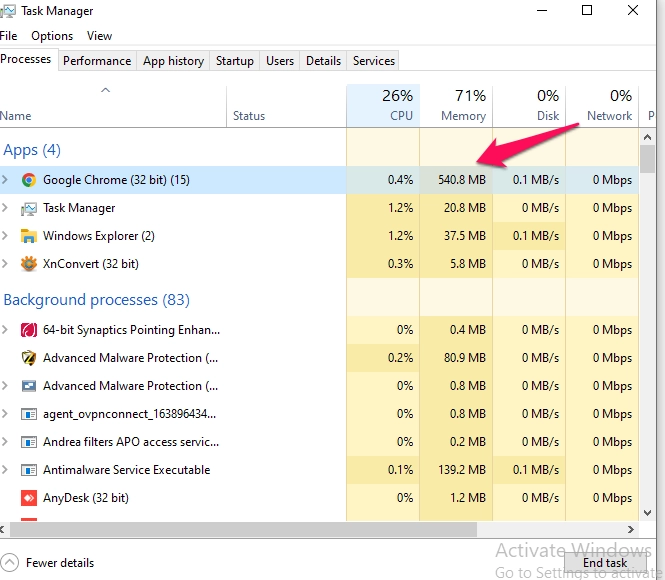The height and width of the screenshot is (580, 665).
Task: Click the Task Manager process row icon
Action: coord(29,208)
